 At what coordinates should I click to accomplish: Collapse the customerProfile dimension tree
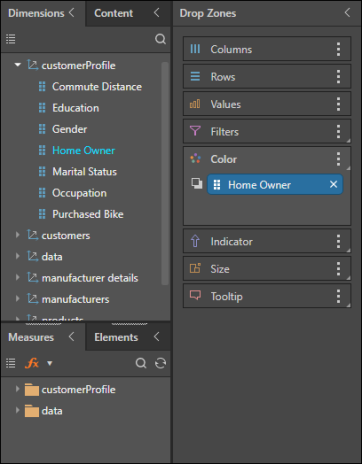click(x=18, y=65)
